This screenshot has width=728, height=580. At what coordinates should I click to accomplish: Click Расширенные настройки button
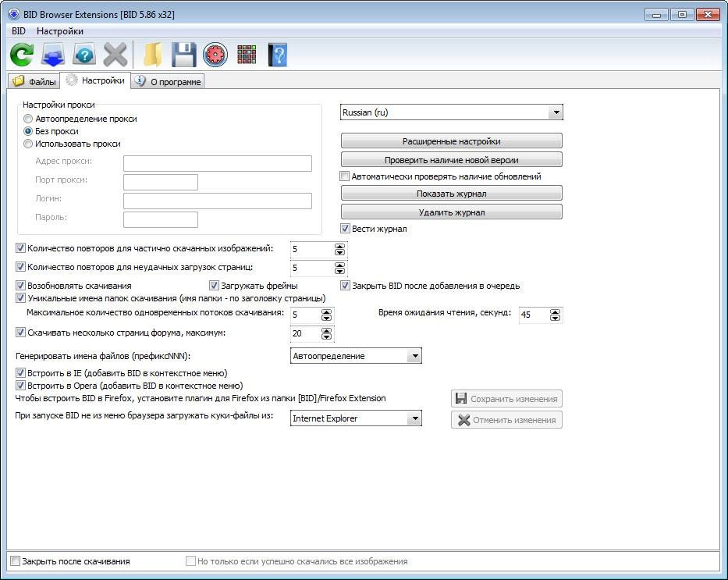coord(451,141)
